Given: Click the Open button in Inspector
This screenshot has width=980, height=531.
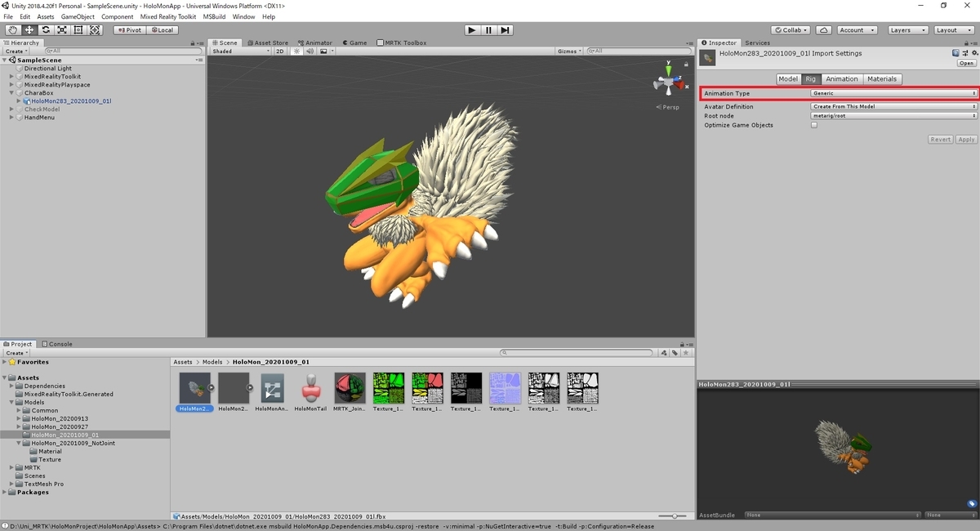Looking at the screenshot, I should pos(967,63).
